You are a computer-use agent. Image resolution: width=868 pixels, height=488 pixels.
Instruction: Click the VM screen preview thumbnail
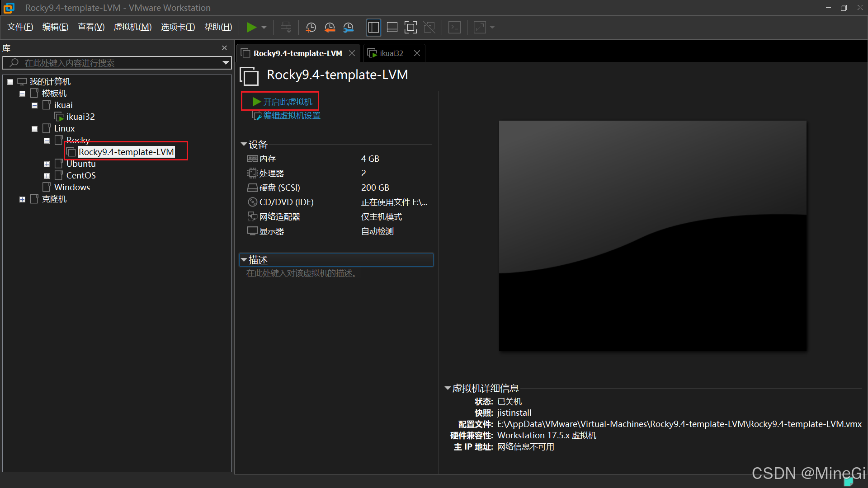pos(652,235)
